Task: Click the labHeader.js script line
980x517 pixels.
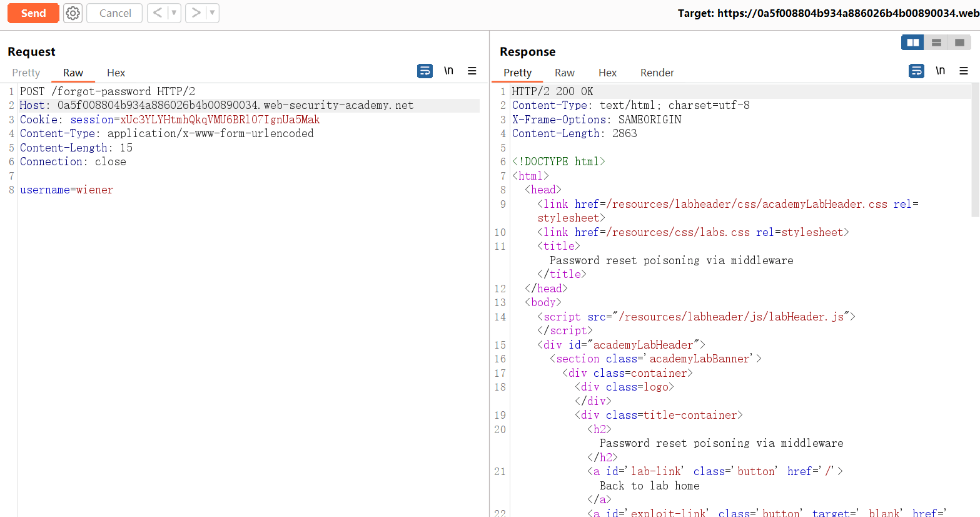Action: (x=697, y=317)
